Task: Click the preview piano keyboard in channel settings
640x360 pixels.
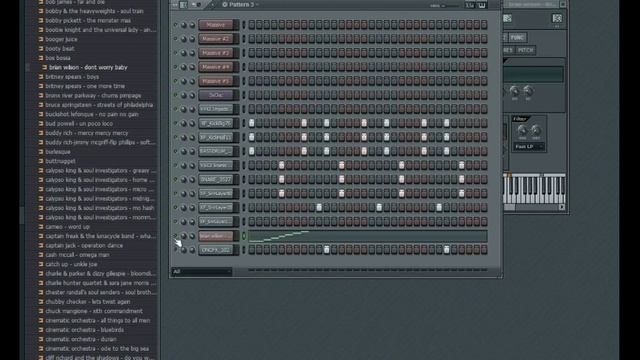Action: [535, 189]
